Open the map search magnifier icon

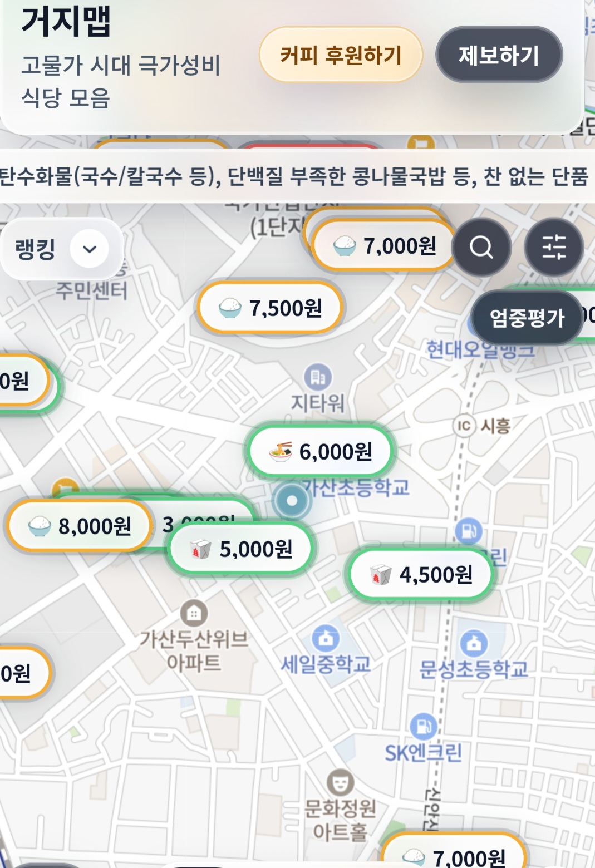[x=481, y=247]
